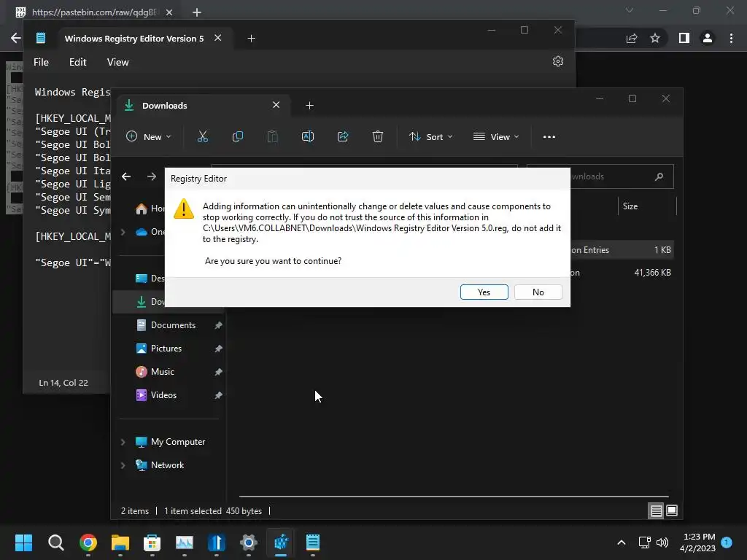Viewport: 747px width, 560px height.
Task: Click the Rename icon in Explorer toolbar
Action: [x=308, y=136]
